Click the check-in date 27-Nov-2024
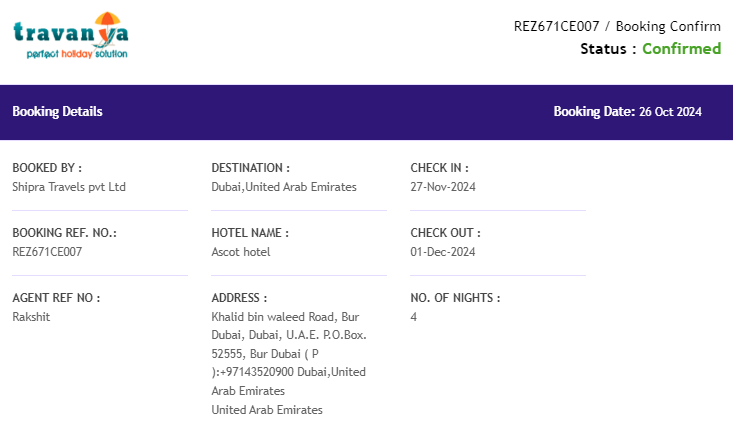This screenshot has width=733, height=426. click(443, 187)
